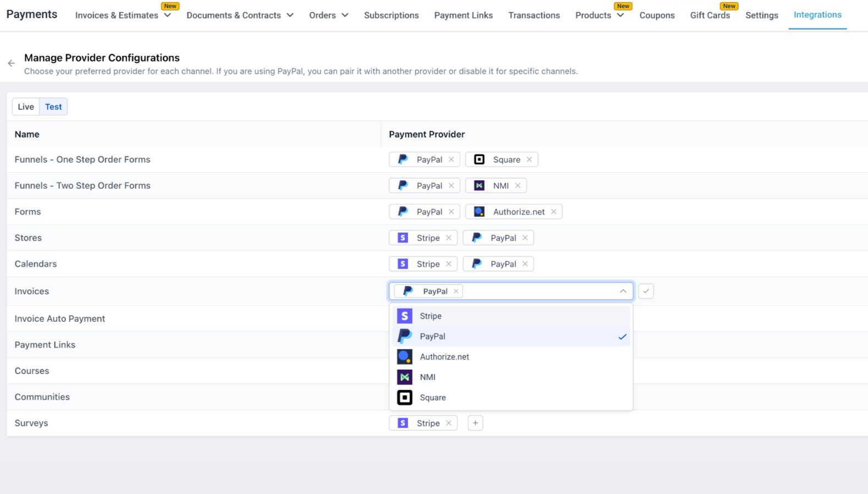Click Stripe icon in Surveys row
This screenshot has height=494, width=868.
[403, 423]
